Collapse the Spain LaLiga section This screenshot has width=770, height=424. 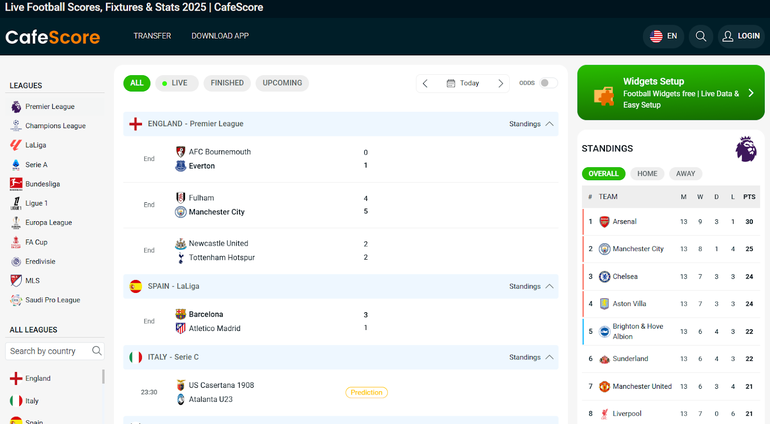(x=549, y=286)
